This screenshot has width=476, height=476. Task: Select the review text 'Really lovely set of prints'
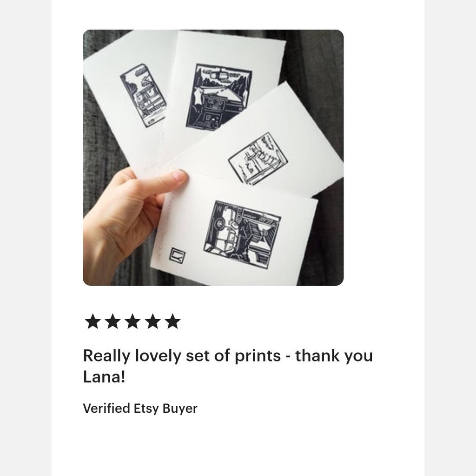coord(182,355)
